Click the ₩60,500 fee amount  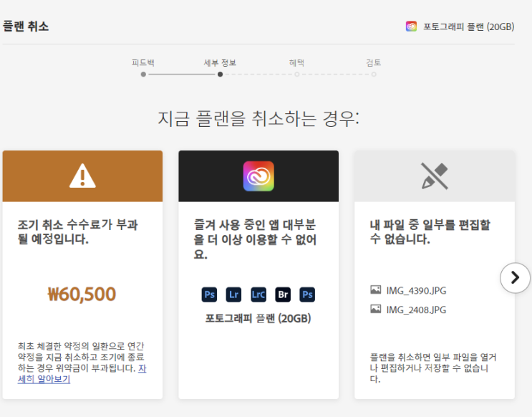click(82, 294)
